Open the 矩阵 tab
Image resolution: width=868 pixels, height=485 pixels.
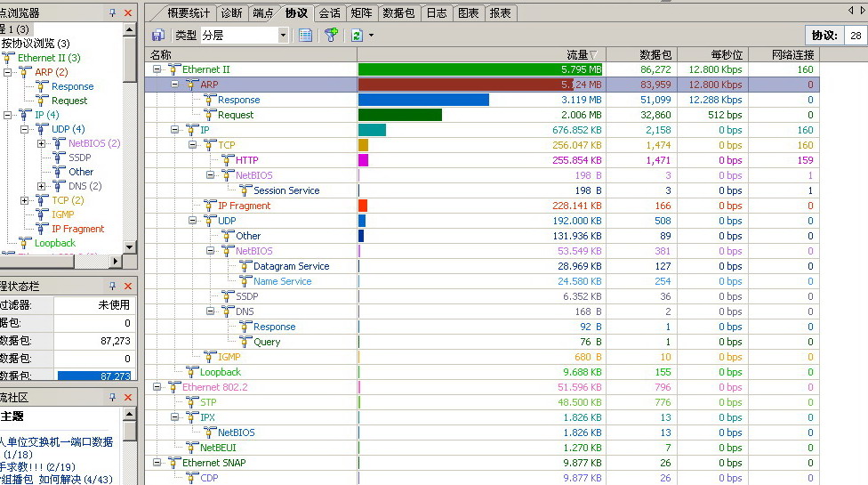point(361,12)
